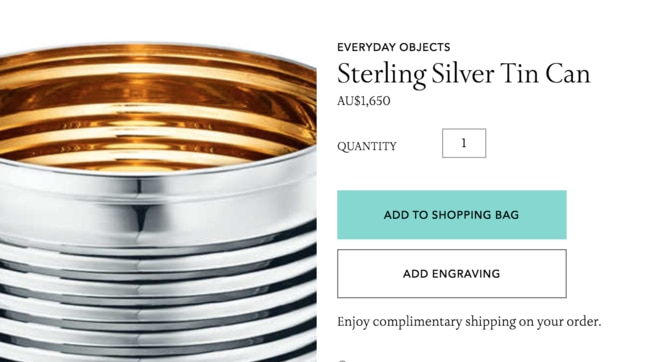The image size is (649, 362).
Task: Enlarge the tin can product photo
Action: coord(158,201)
